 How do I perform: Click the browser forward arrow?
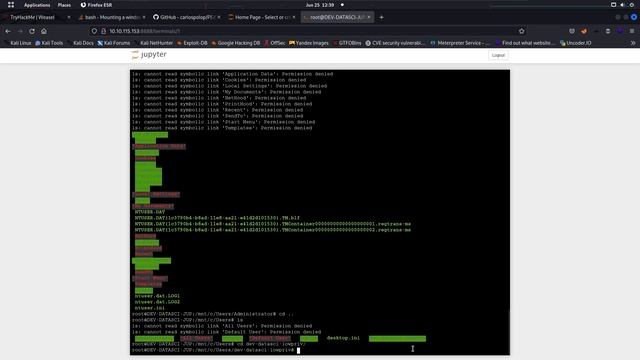pyautogui.click(x=20, y=31)
